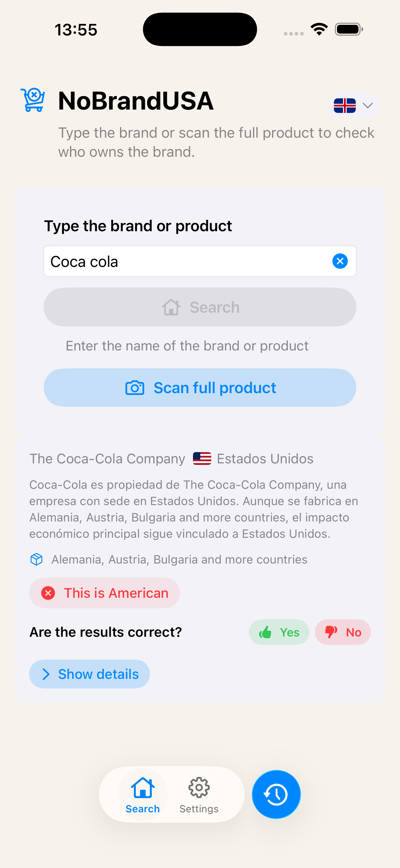Open the Settings tab
The image size is (400, 868).
point(199,794)
